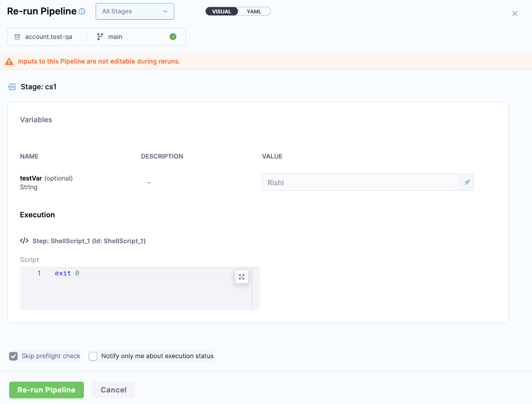Uncheck Skip preflight check
This screenshot has width=532, height=404.
13,357
